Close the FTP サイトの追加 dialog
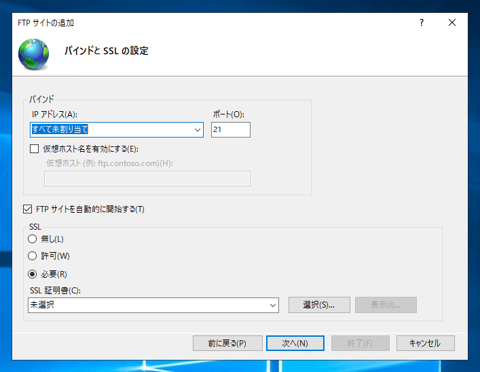Image resolution: width=480 pixels, height=372 pixels. [x=452, y=23]
